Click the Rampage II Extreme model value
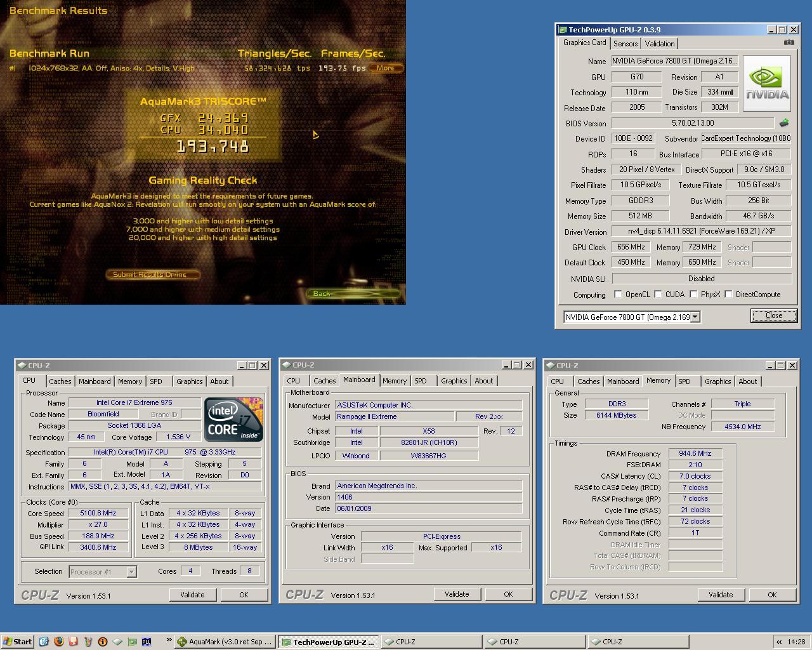 pos(395,416)
